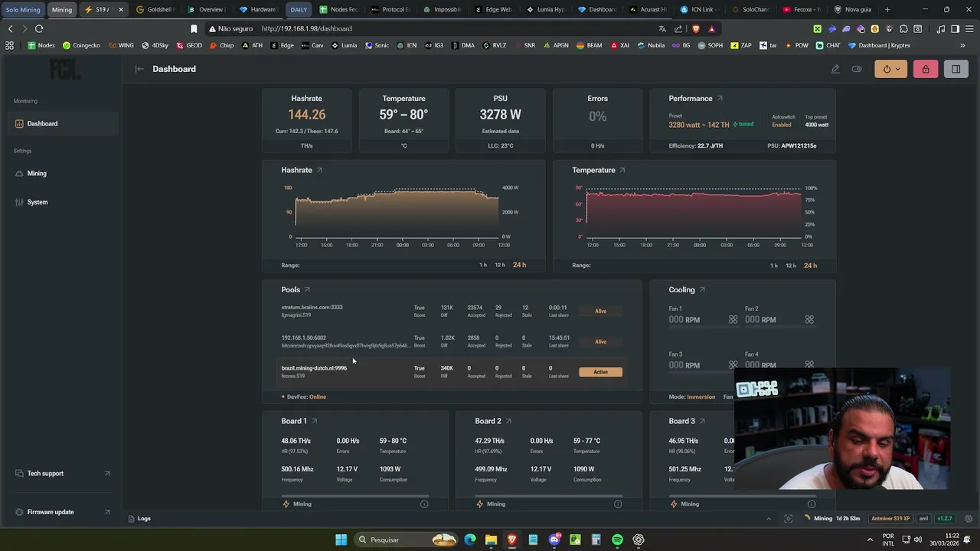Click the Brave shields icon in address bar
The width and height of the screenshot is (980, 551).
[x=695, y=28]
